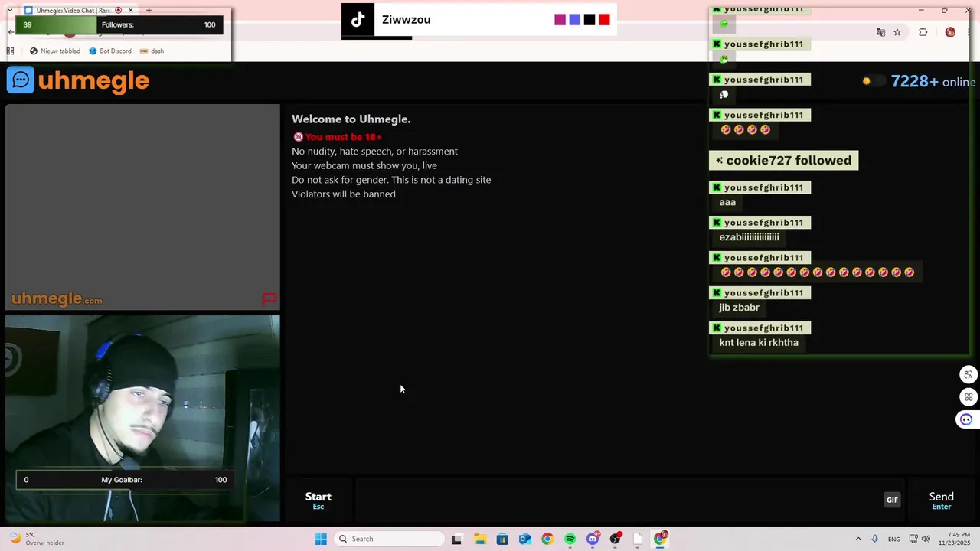Screen dimensions: 980x551
Task: Click the Start button to begin chatting
Action: 318,500
